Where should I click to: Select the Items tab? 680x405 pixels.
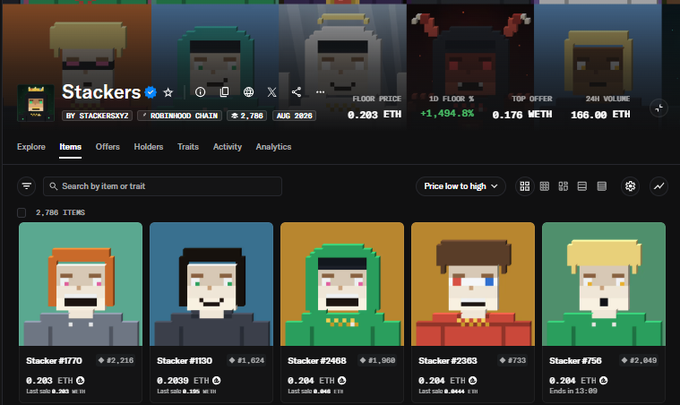pos(70,147)
